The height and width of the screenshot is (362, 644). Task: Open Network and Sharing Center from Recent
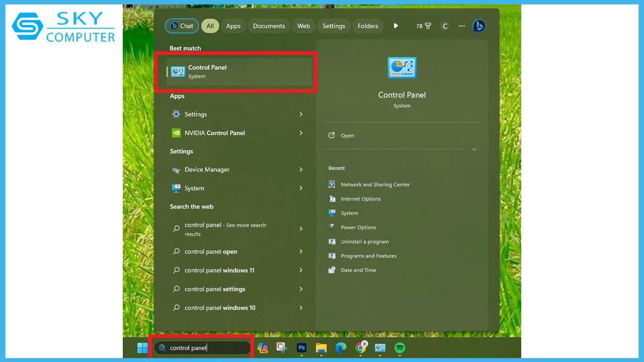(375, 185)
